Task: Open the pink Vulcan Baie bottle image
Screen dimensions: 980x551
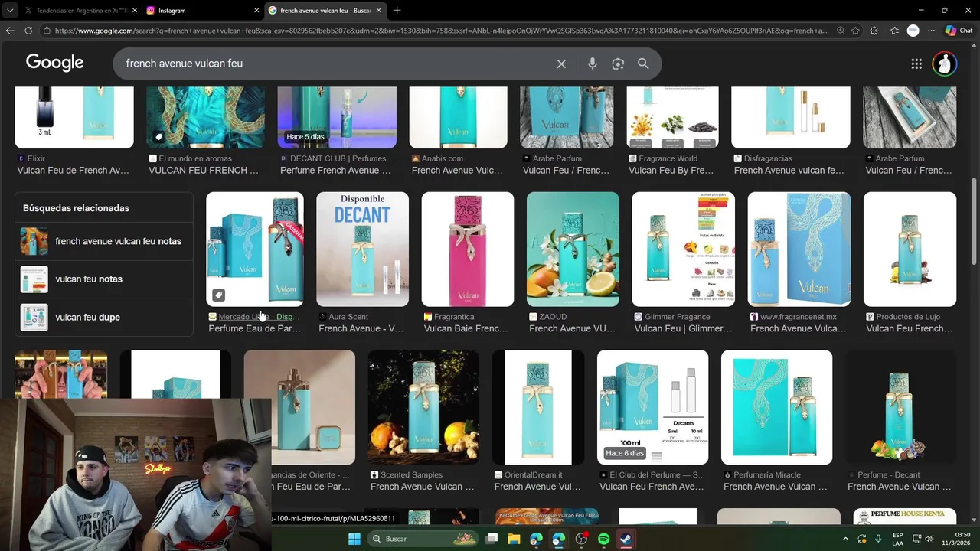Action: 467,249
